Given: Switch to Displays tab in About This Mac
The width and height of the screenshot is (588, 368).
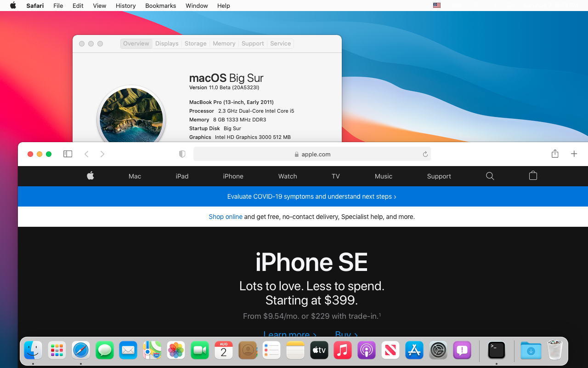Looking at the screenshot, I should (x=167, y=44).
